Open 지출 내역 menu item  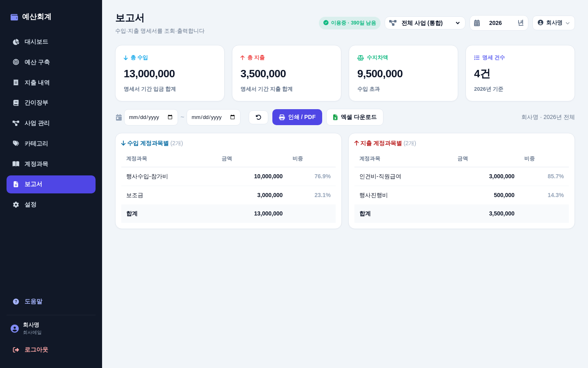[51, 83]
